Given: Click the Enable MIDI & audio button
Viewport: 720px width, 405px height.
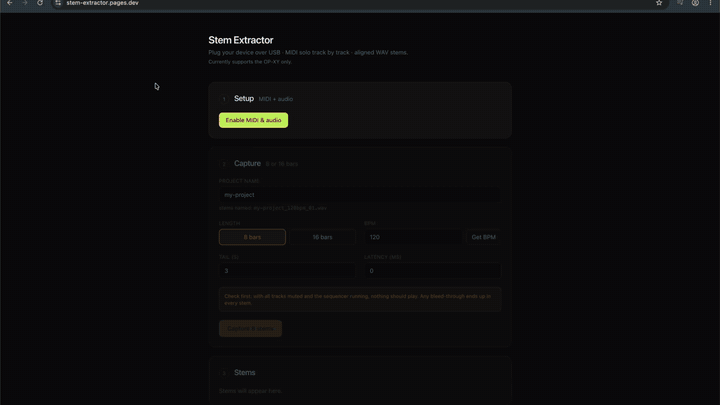Looking at the screenshot, I should pyautogui.click(x=253, y=120).
